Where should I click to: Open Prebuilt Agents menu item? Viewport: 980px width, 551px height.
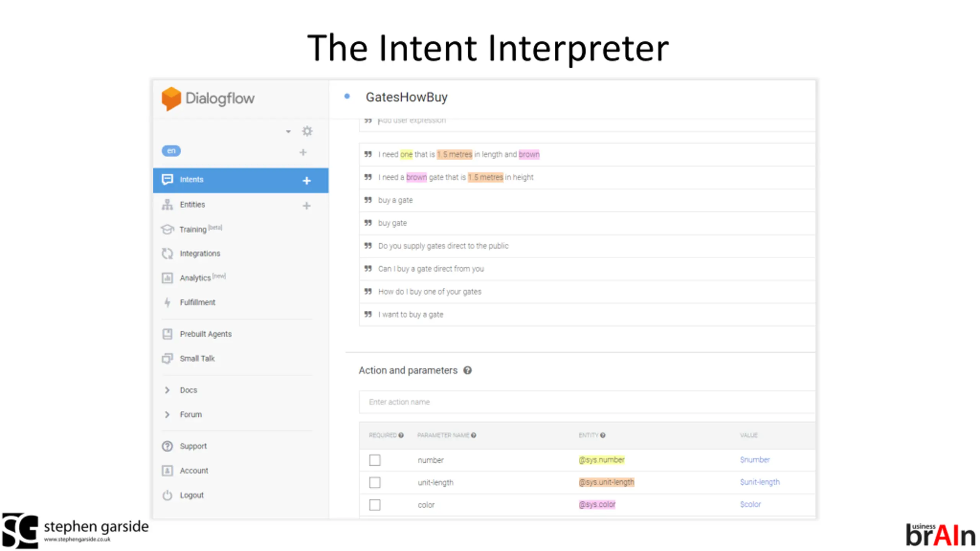(206, 334)
